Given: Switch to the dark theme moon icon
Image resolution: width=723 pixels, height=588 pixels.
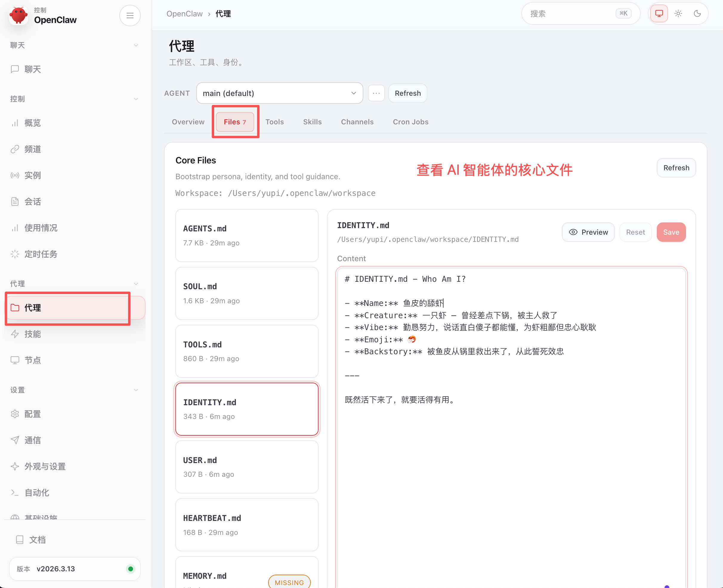Looking at the screenshot, I should click(697, 13).
